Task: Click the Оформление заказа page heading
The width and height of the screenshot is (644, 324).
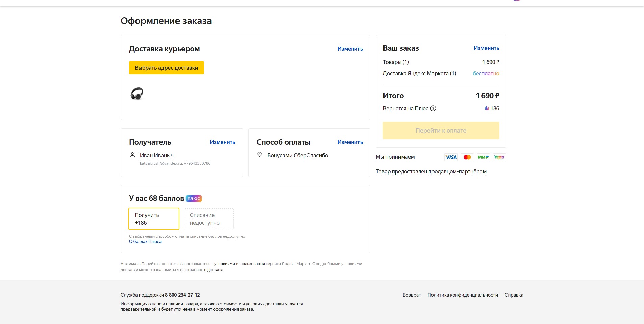Action: click(166, 21)
